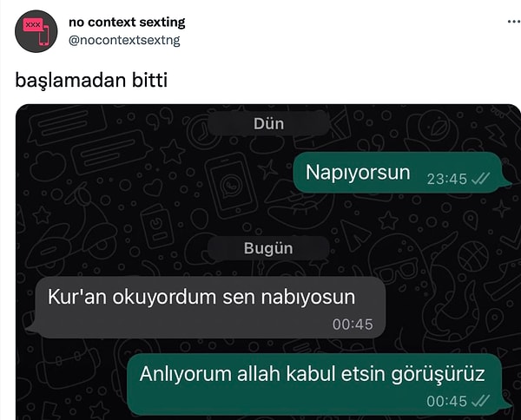Click the "no context sexting" display name

(x=127, y=22)
